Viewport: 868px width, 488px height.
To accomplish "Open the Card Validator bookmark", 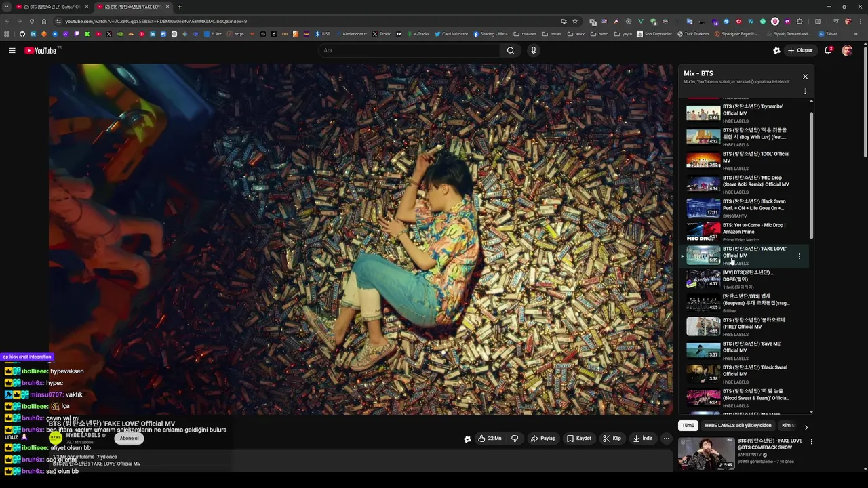I will (452, 34).
